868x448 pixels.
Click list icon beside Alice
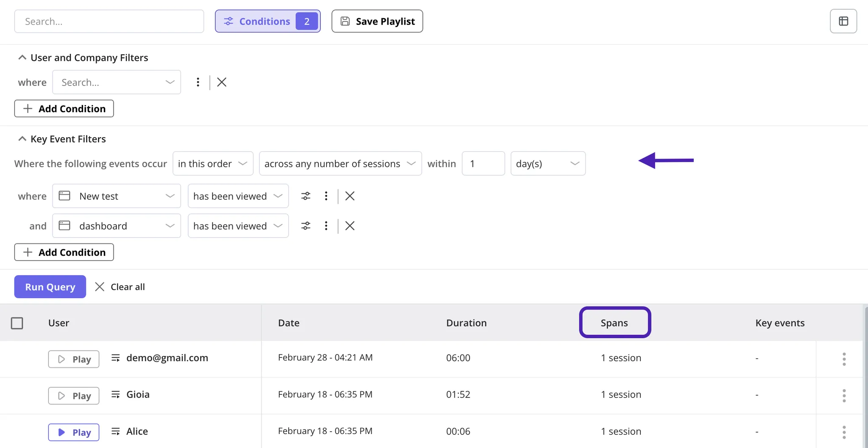click(115, 431)
